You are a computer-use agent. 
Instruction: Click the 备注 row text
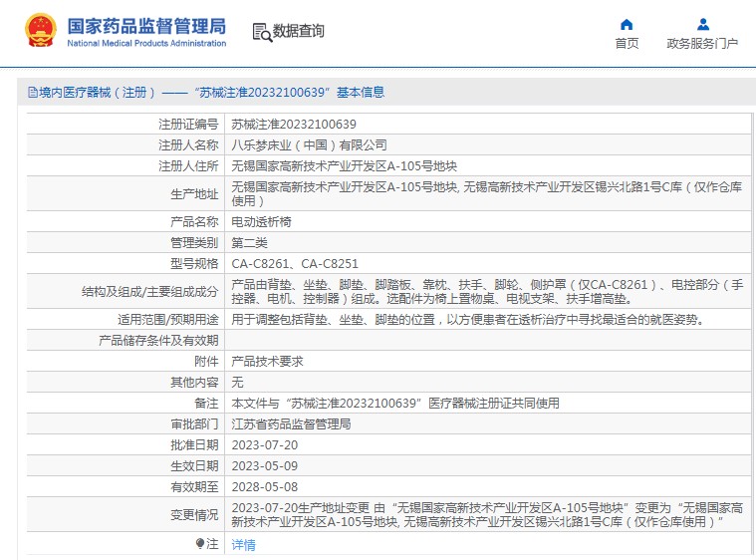coord(395,404)
